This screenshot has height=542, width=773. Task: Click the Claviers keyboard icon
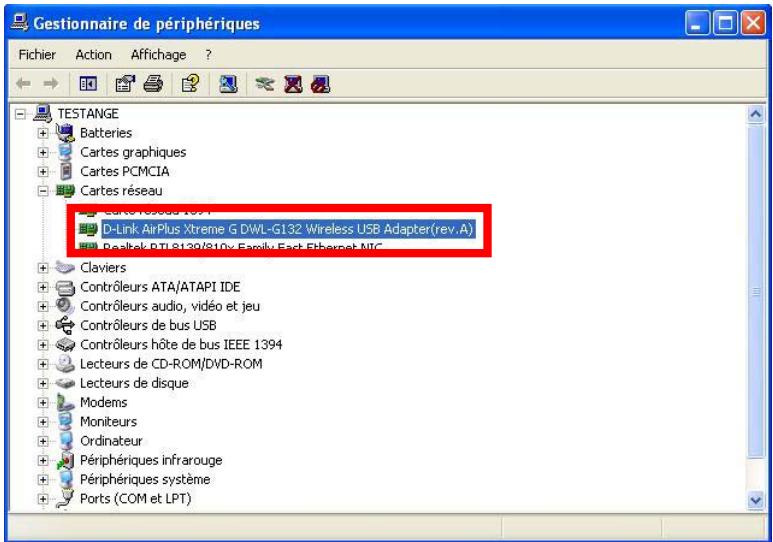click(x=65, y=267)
